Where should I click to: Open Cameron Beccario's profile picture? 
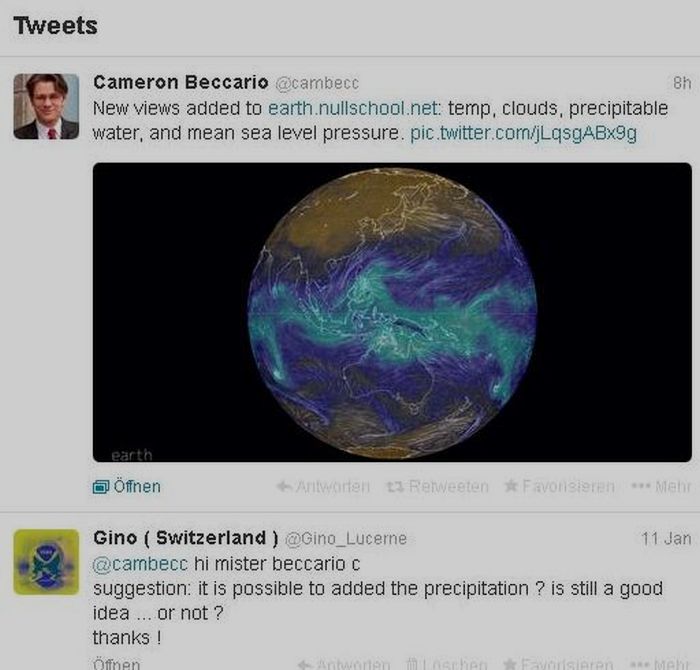pos(46,107)
